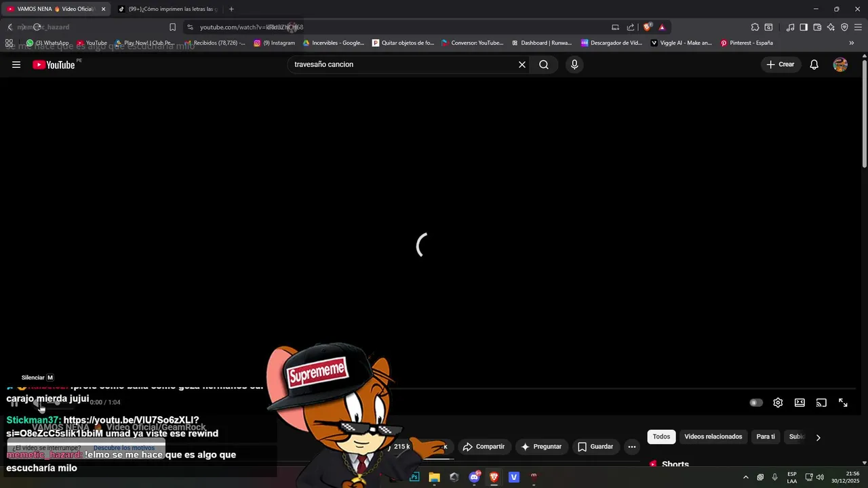Expand the hidden bookmarks chevron
The height and width of the screenshot is (488, 868).
click(x=852, y=43)
